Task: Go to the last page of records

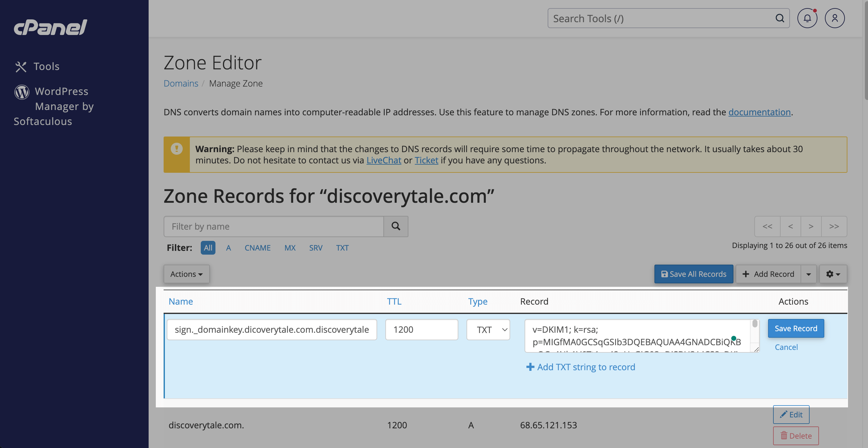Action: tap(834, 226)
